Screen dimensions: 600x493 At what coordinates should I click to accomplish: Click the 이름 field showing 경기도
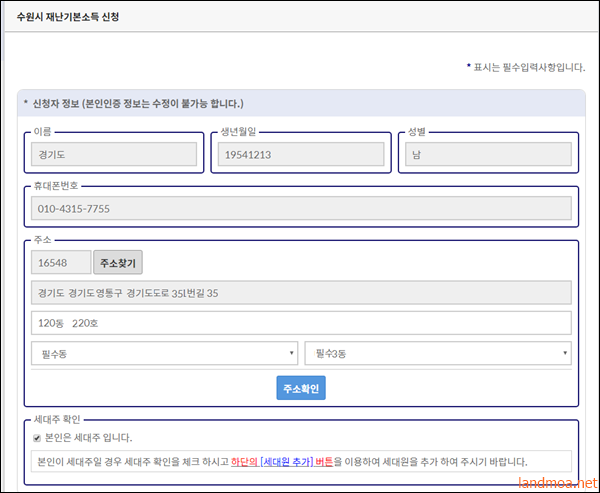[x=114, y=154]
